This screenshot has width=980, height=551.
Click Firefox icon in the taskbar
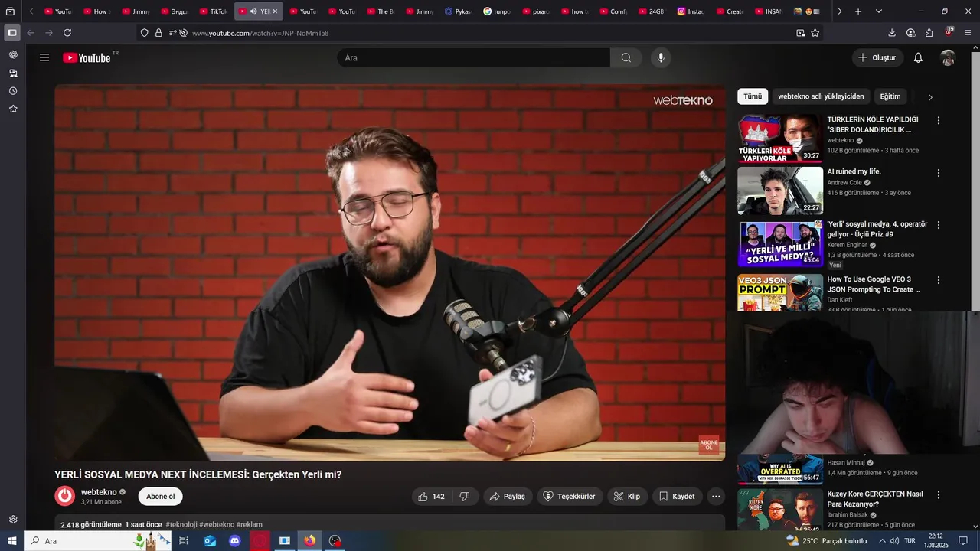(309, 540)
